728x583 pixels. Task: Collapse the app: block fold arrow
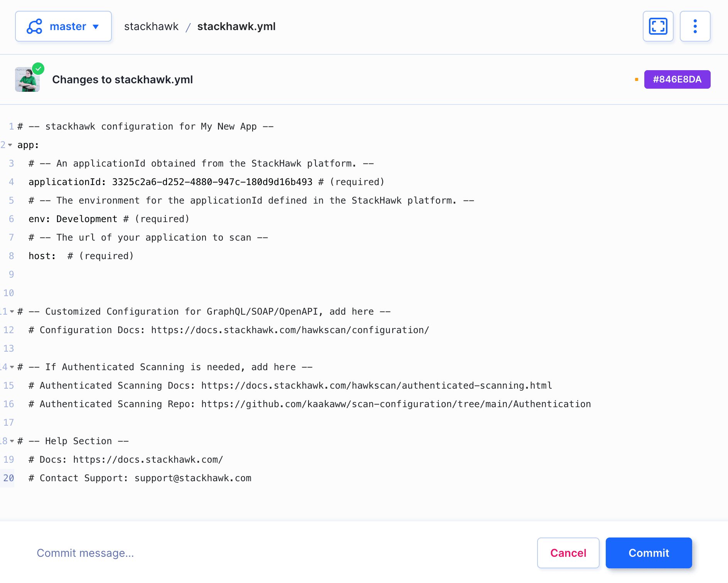(10, 145)
